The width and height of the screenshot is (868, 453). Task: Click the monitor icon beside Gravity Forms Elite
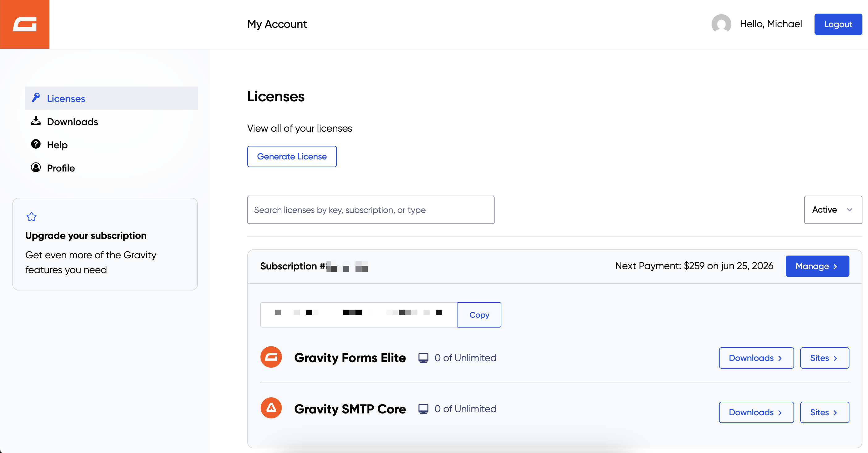coord(423,358)
